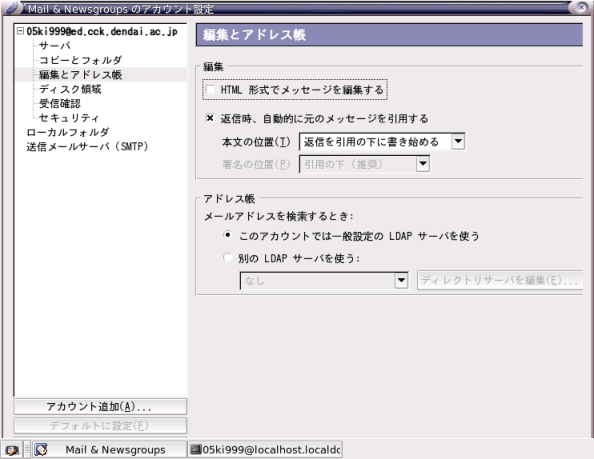Click ディレクトリサーバを編集(E)... button
Image resolution: width=594 pixels, height=459 pixels.
500,280
